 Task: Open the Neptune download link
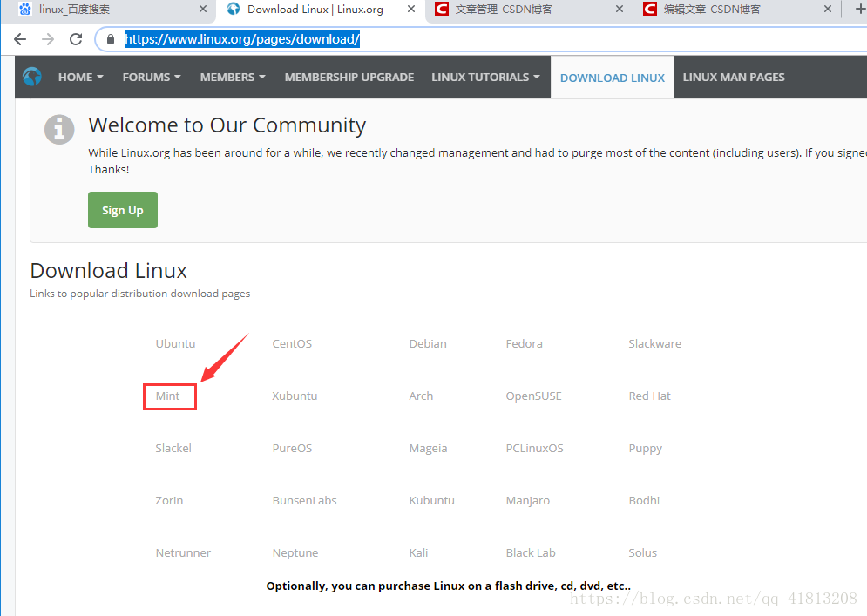pyautogui.click(x=295, y=553)
